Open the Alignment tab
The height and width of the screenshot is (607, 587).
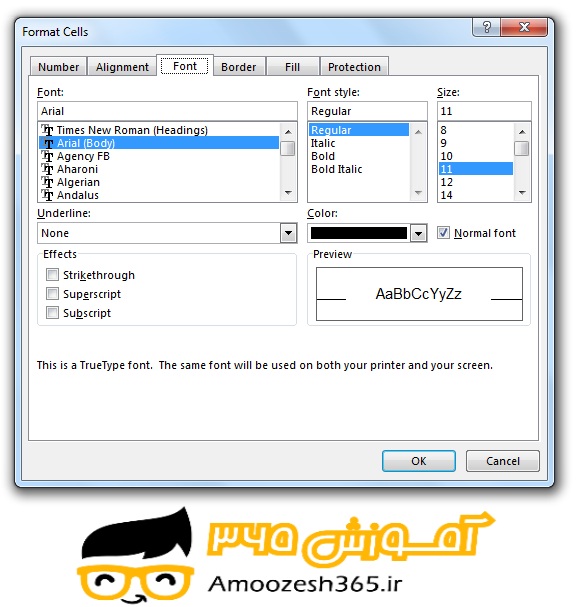click(x=122, y=67)
